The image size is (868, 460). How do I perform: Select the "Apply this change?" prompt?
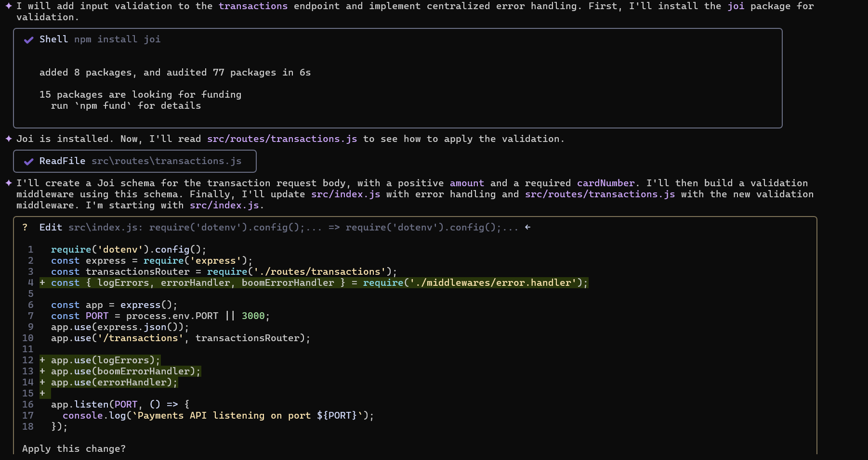click(74, 448)
